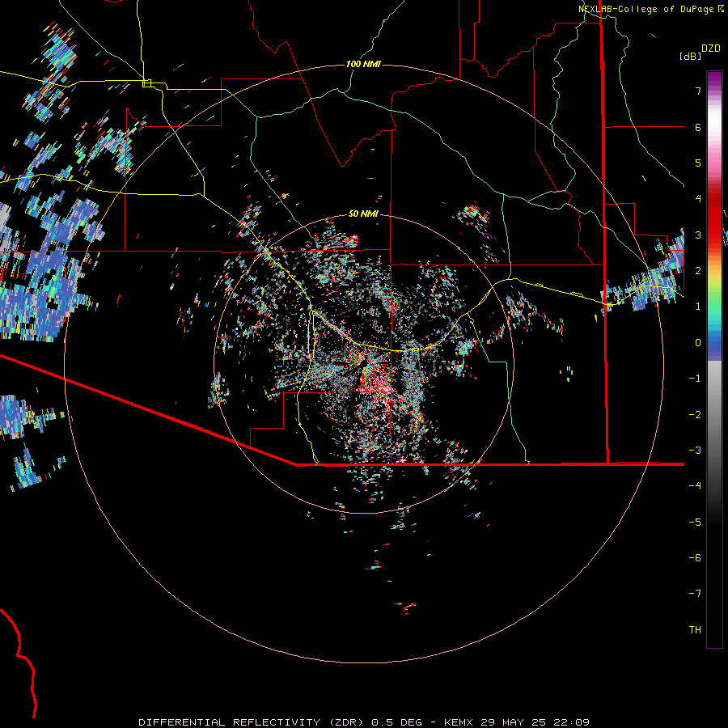This screenshot has width=728, height=728.
Task: Click the TH threshold label on legend
Action: tap(695, 630)
